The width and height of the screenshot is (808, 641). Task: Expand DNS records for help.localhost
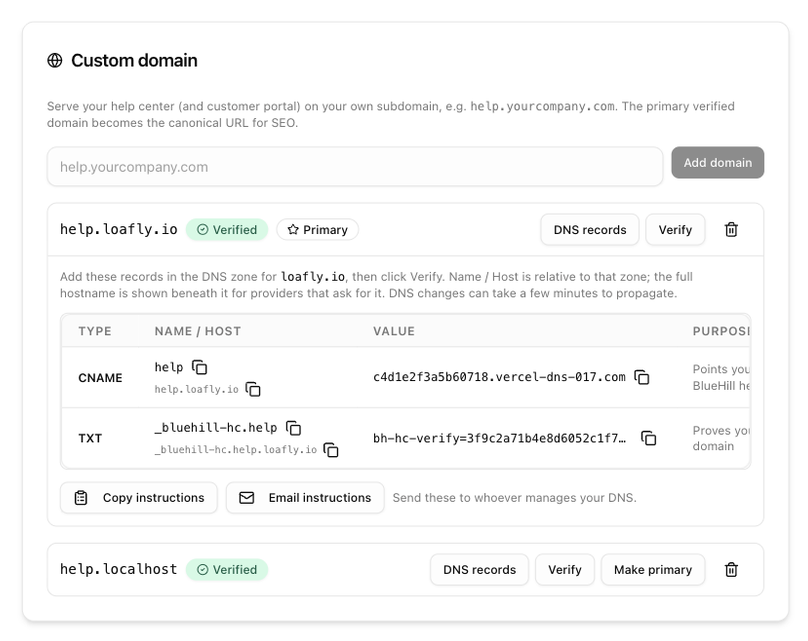pyautogui.click(x=479, y=570)
